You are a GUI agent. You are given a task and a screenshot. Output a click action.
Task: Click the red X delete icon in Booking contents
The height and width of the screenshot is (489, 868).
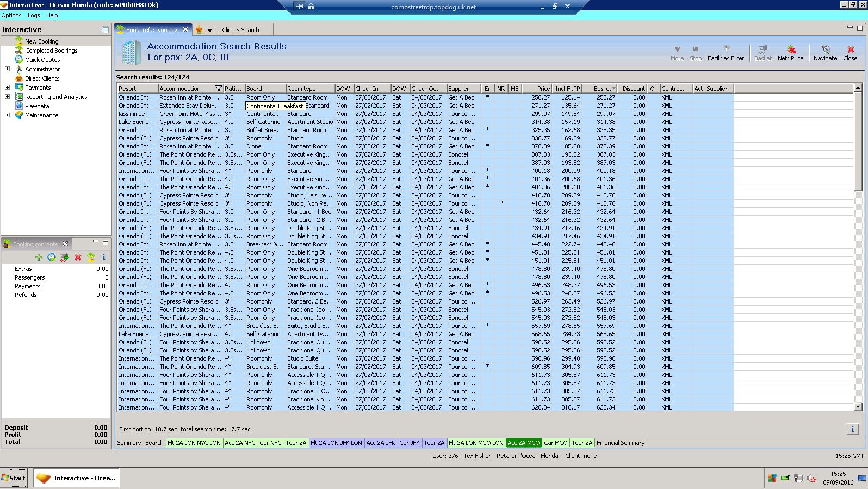pyautogui.click(x=78, y=257)
